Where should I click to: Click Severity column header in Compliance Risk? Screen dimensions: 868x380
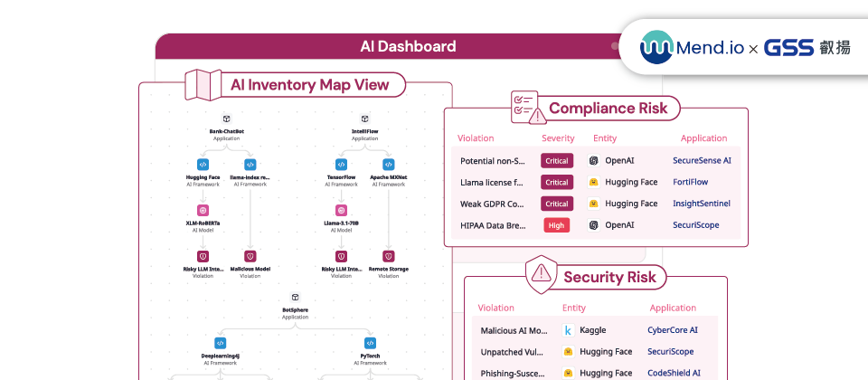(x=558, y=138)
